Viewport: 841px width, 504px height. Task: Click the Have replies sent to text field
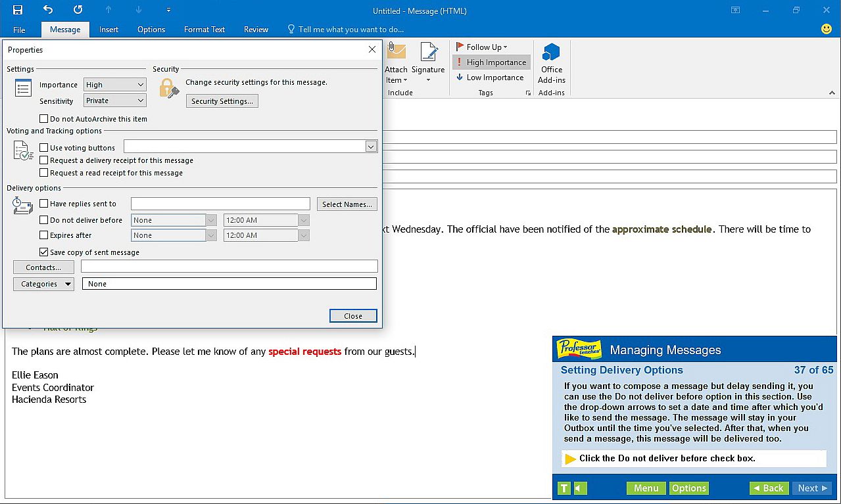point(220,204)
